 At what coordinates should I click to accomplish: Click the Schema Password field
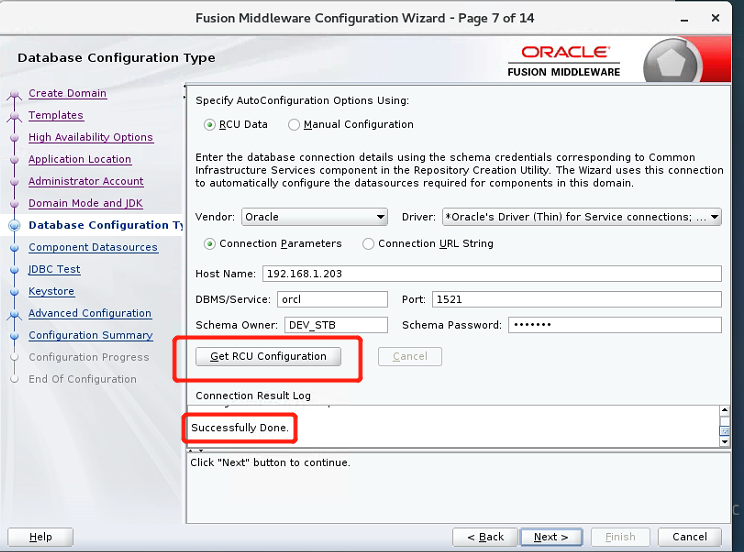tap(615, 325)
